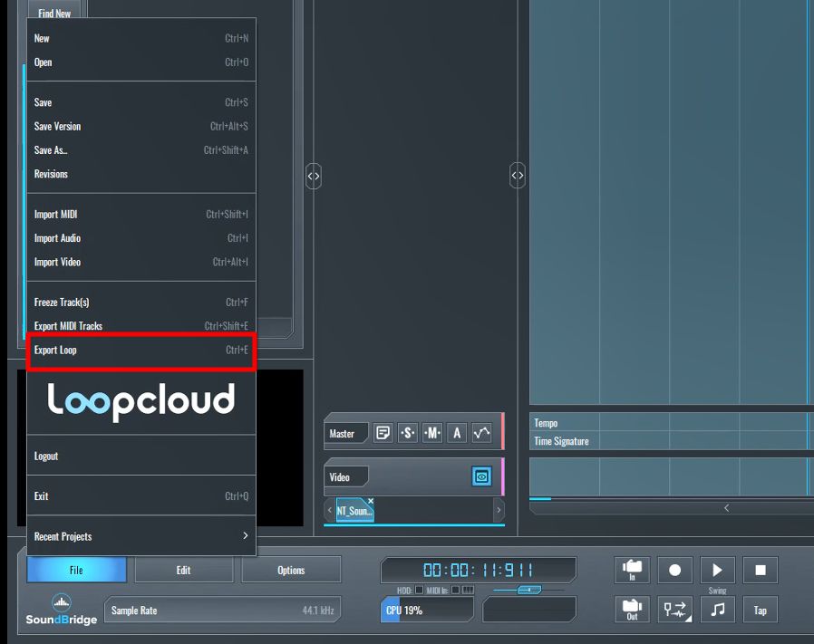Image resolution: width=814 pixels, height=644 pixels.
Task: Open the Master track notes icon
Action: coord(383,433)
